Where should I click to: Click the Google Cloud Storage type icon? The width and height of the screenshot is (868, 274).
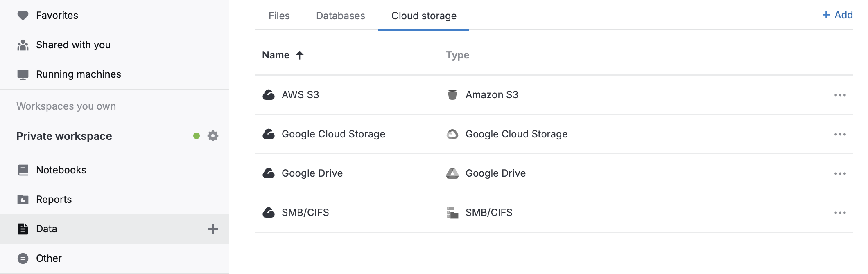[453, 134]
